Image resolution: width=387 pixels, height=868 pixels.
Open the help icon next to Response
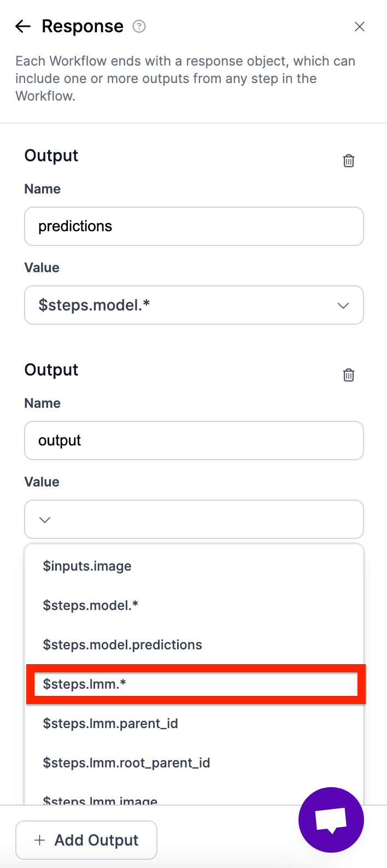[x=139, y=26]
